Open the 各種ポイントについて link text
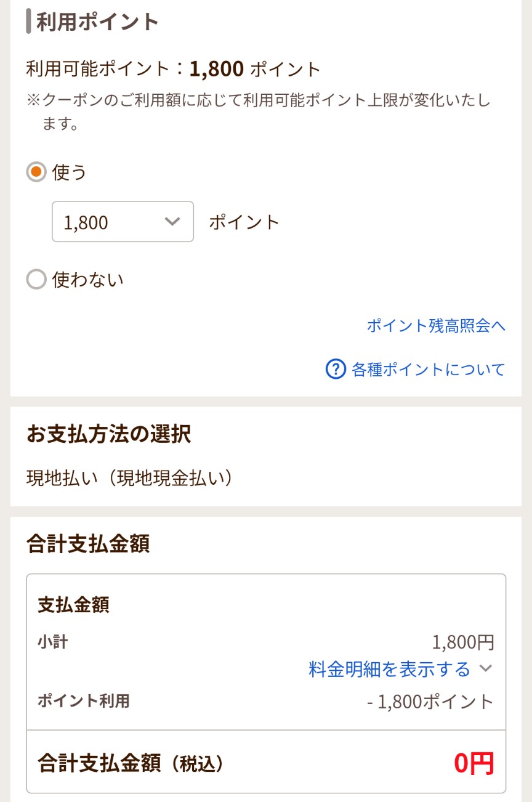Image resolution: width=532 pixels, height=802 pixels. point(428,369)
